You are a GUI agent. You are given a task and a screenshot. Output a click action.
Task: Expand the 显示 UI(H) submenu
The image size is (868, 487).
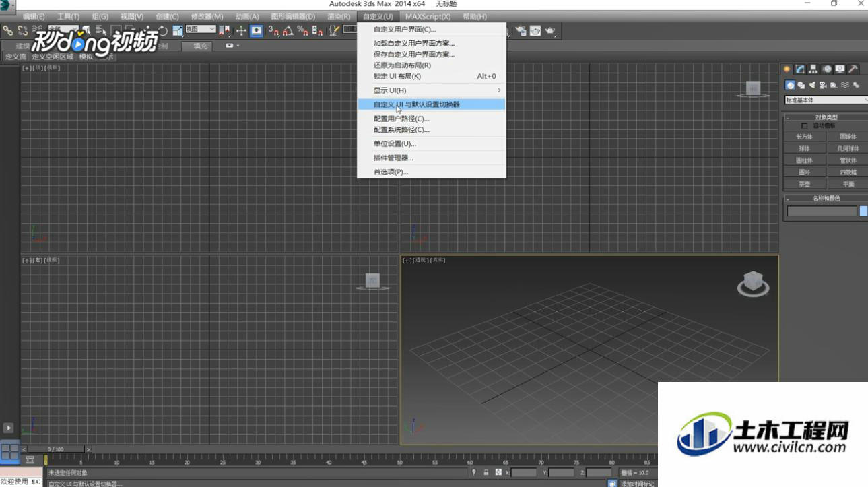pos(432,90)
